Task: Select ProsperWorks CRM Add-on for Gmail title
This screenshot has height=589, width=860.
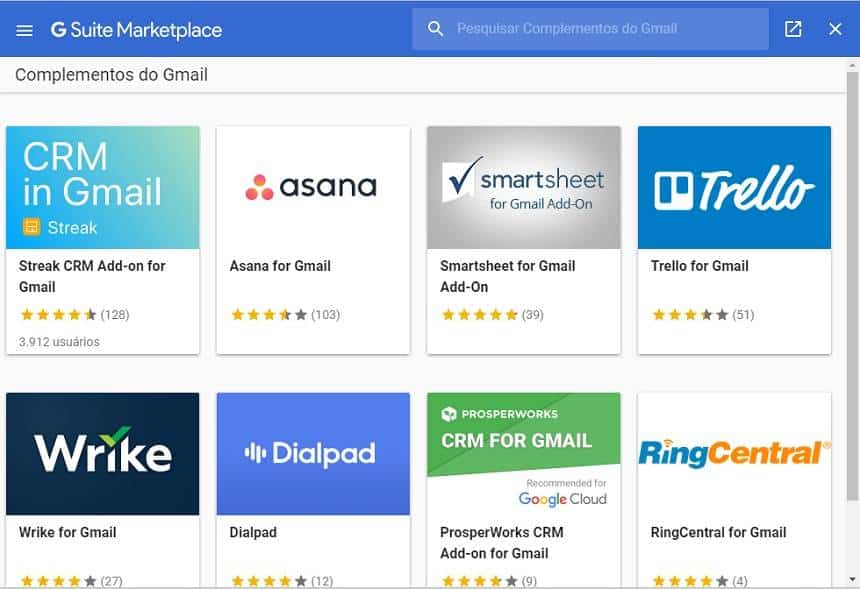Action: (x=502, y=543)
